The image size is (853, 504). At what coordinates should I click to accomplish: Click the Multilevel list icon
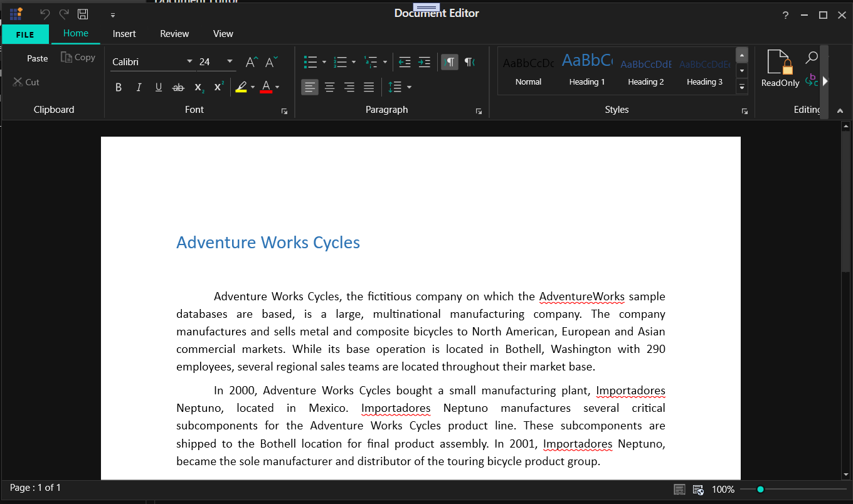pos(371,61)
